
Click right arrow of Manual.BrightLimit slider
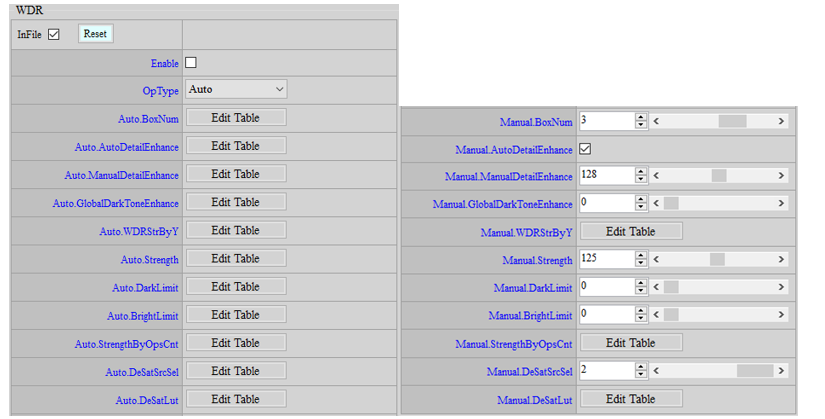tap(781, 316)
